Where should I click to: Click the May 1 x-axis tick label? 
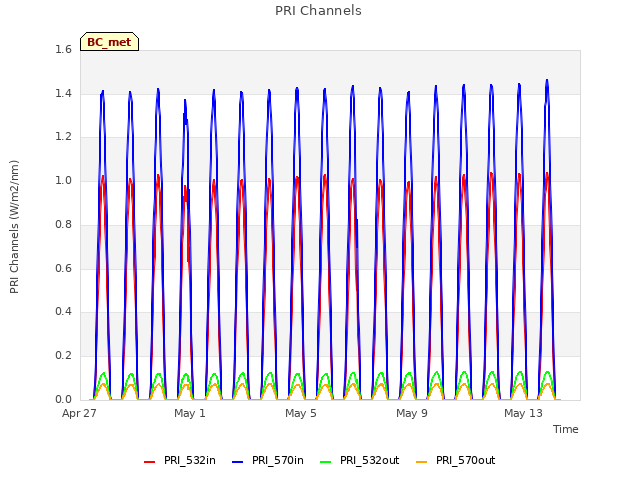(x=190, y=413)
